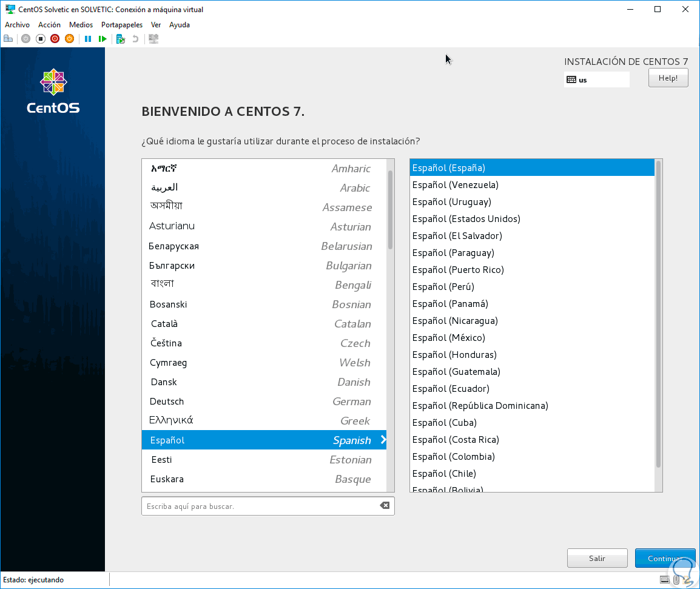Screen dimensions: 700x589
Task: Click the keyboard layout us indicator
Action: point(596,79)
